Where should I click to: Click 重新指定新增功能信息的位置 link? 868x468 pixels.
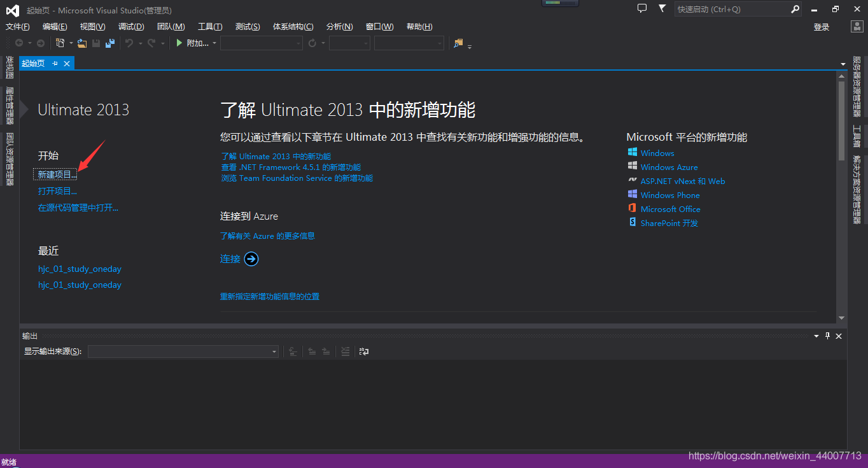click(270, 296)
